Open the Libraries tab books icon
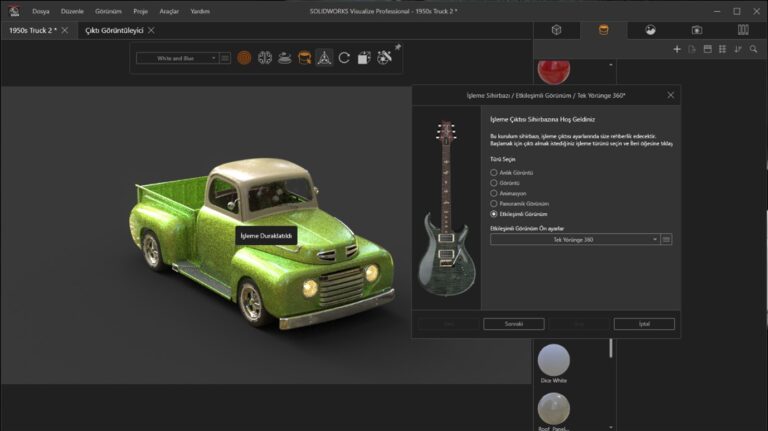Viewport: 768px width, 431px height. 743,30
